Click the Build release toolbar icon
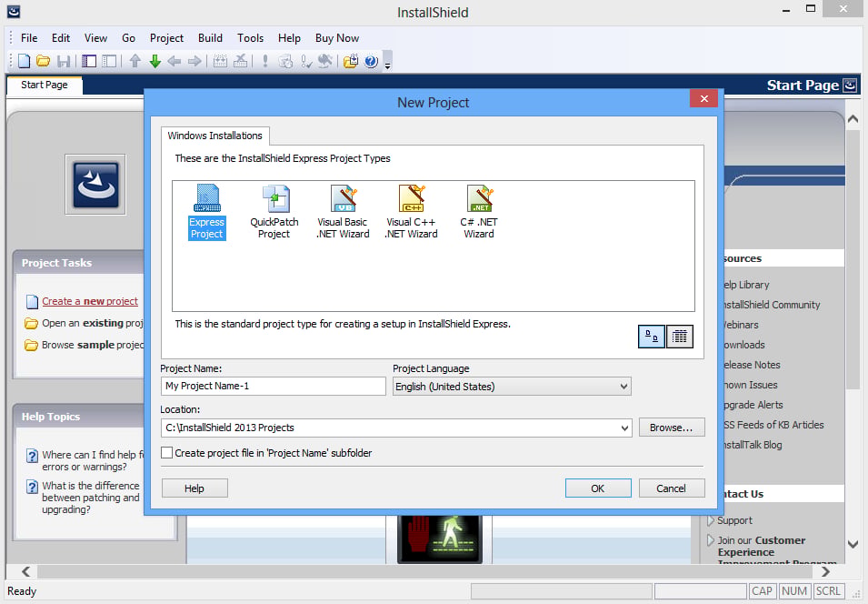This screenshot has height=604, width=868. 220,61
